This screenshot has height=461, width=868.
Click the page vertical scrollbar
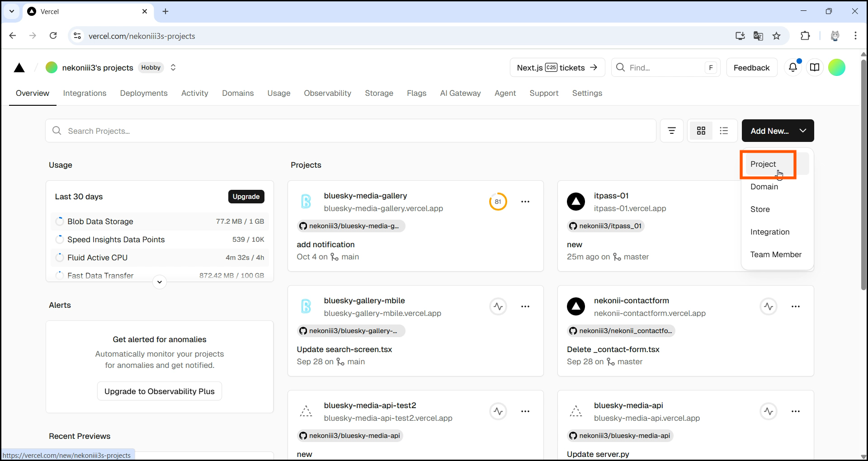(863, 174)
